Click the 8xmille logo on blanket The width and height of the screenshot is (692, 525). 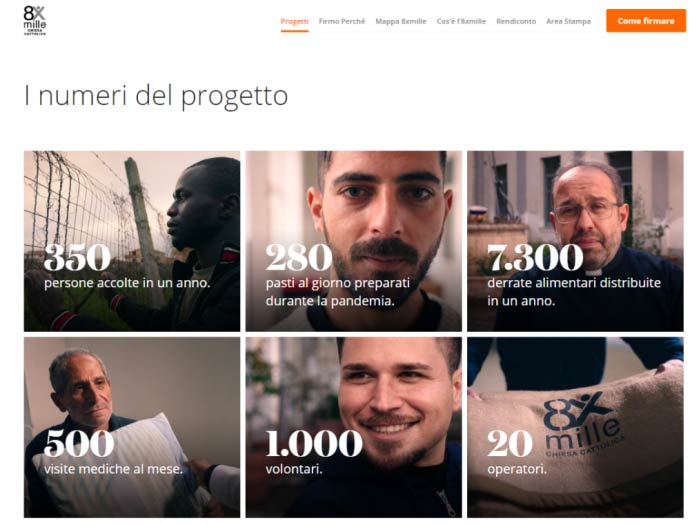(583, 425)
